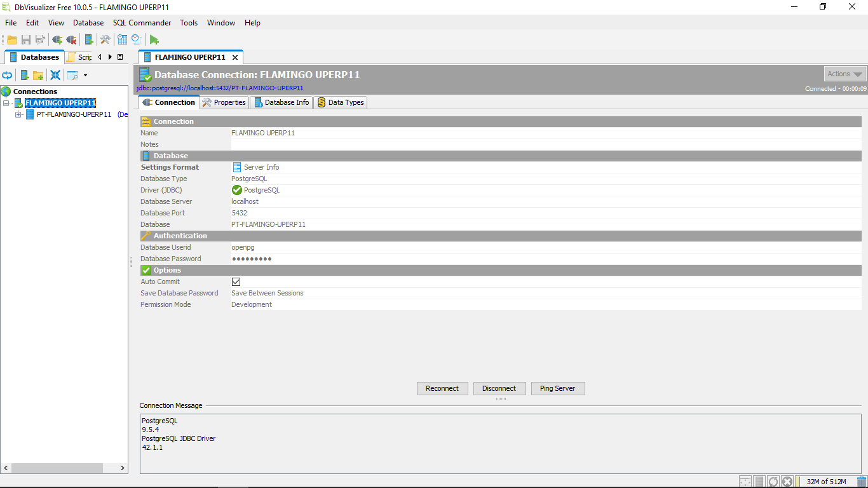Click the masked Database Password field
Viewport: 868px width, 488px height.
coord(546,259)
